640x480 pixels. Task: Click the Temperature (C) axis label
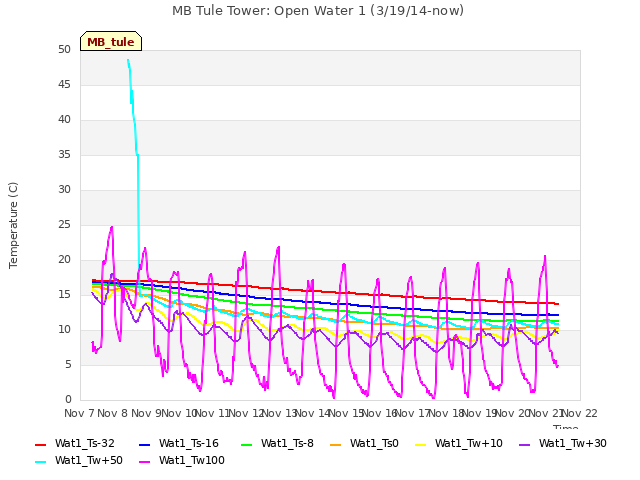click(x=13, y=225)
